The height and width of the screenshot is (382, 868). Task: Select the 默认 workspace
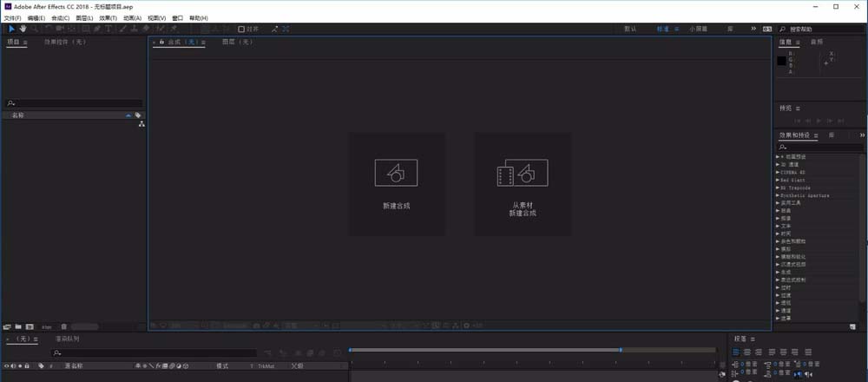click(630, 29)
